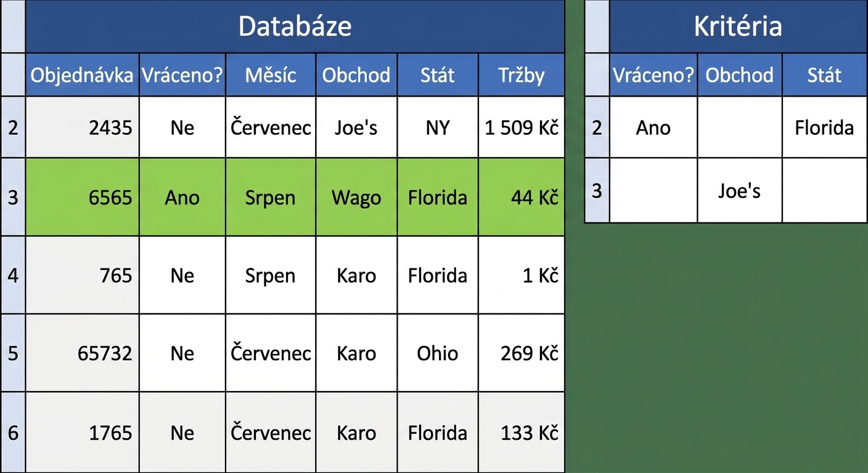Select row header 6 of Databáze table
Image resolution: width=868 pixels, height=473 pixels.
[13, 432]
